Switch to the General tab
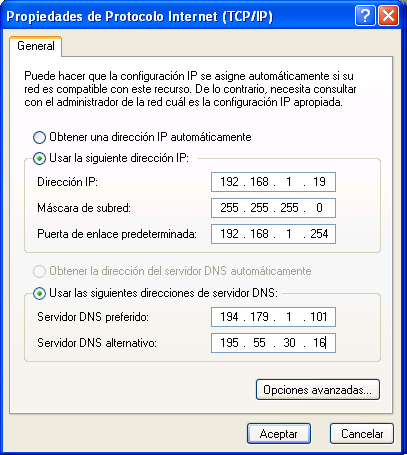This screenshot has height=455, width=407. click(x=36, y=46)
